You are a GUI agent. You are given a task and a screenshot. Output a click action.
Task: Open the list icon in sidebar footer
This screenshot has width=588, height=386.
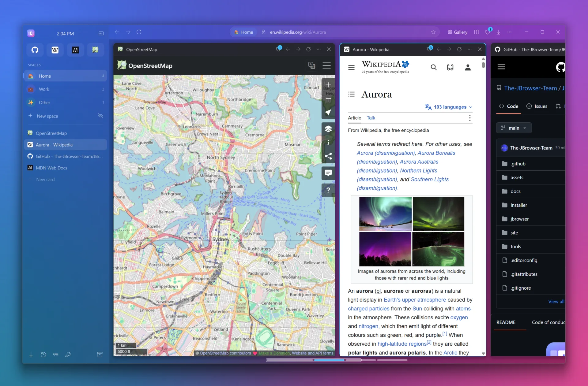click(x=55, y=354)
